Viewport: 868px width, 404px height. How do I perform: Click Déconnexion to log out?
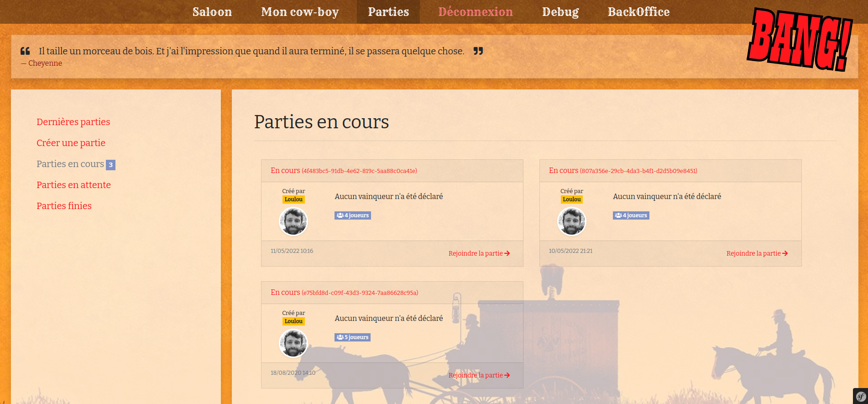pyautogui.click(x=476, y=12)
